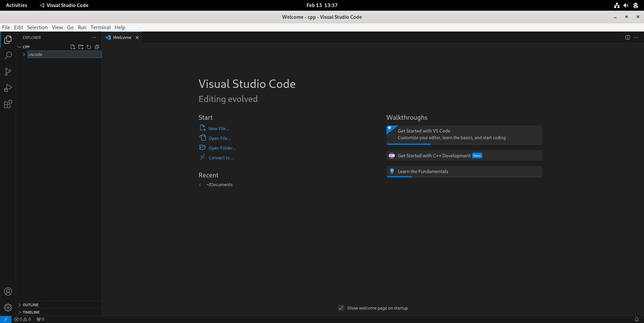Expand the .vscode folder chevron
The image size is (644, 323).
pyautogui.click(x=24, y=54)
